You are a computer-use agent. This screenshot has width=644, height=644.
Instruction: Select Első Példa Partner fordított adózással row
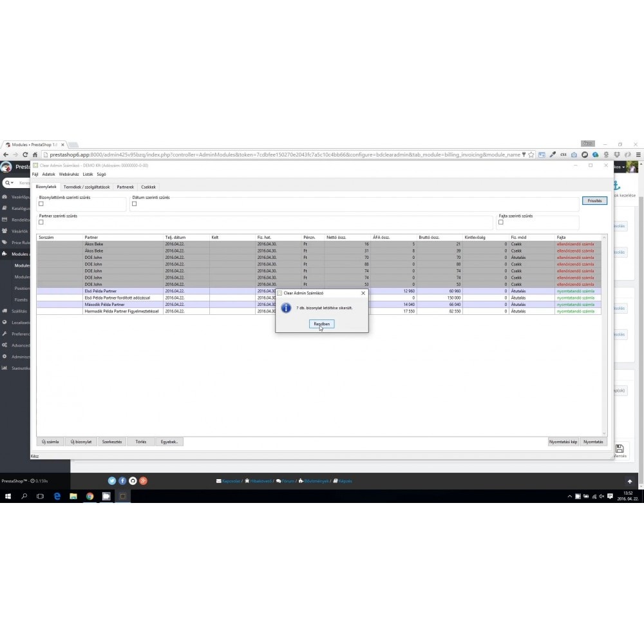click(x=319, y=298)
